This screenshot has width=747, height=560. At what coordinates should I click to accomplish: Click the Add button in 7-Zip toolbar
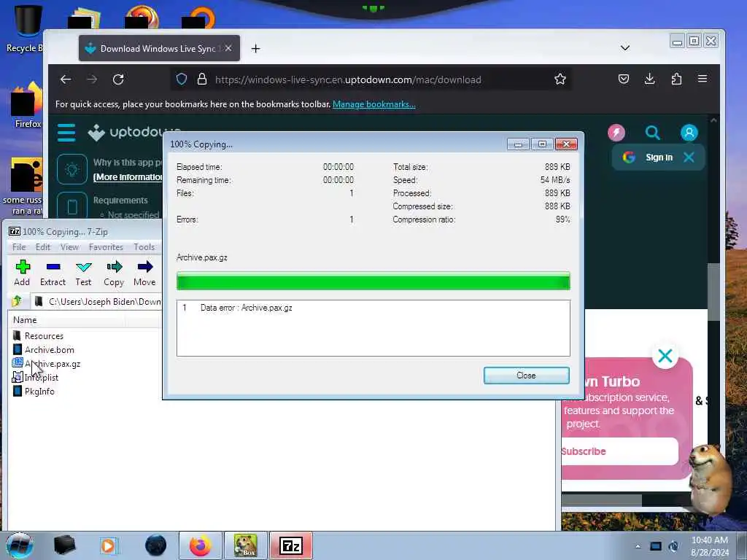tap(22, 273)
